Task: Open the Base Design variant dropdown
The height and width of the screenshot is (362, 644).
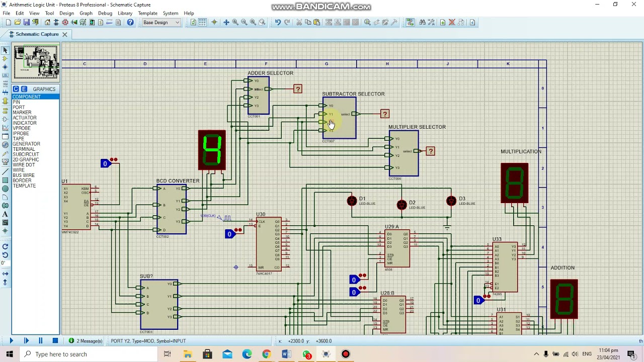Action: [x=161, y=22]
